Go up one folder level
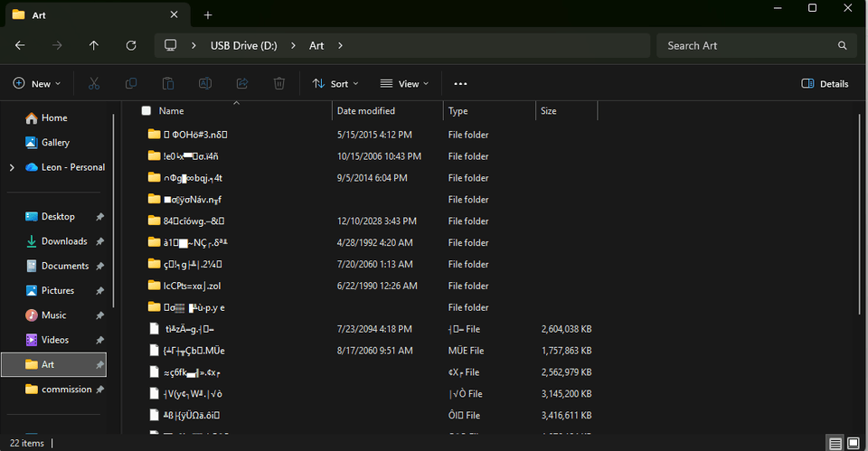Image resolution: width=868 pixels, height=451 pixels. [94, 45]
